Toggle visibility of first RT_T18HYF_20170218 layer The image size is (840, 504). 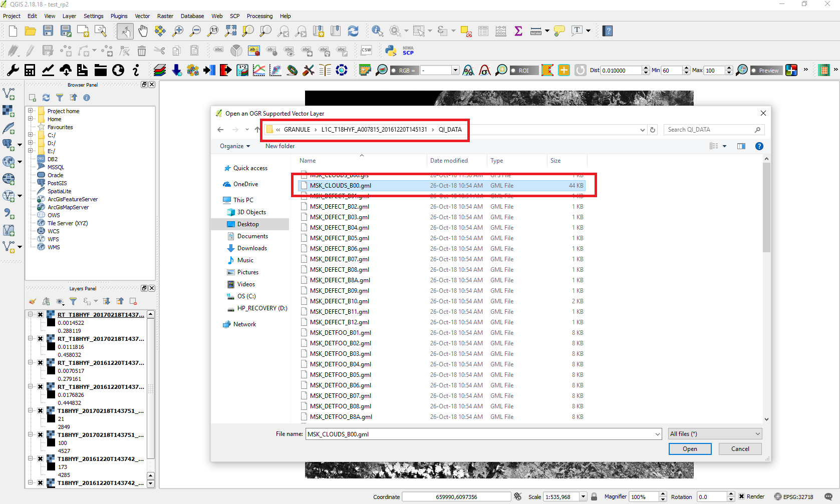click(x=41, y=315)
